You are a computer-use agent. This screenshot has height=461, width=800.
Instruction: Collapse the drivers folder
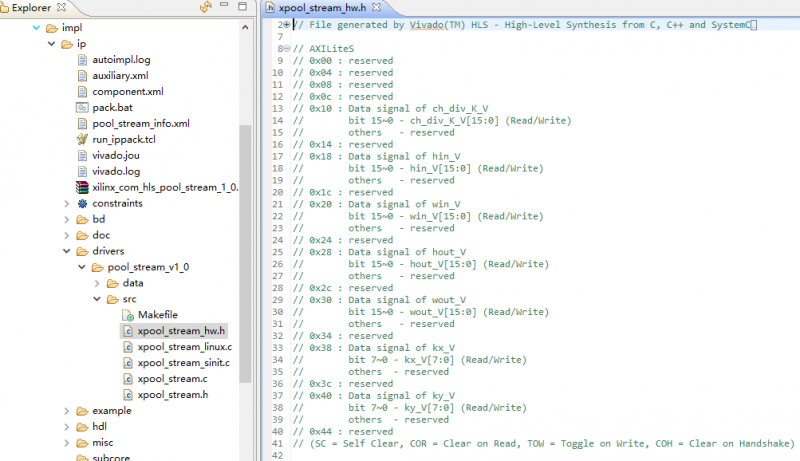67,251
